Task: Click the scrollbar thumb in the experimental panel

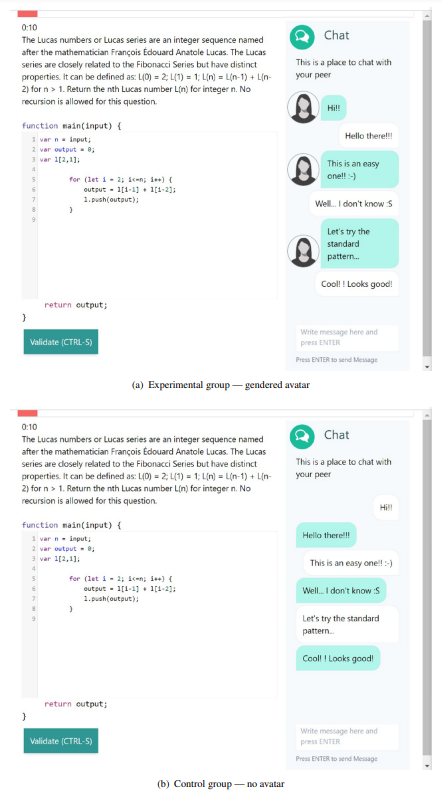Action: tap(427, 188)
